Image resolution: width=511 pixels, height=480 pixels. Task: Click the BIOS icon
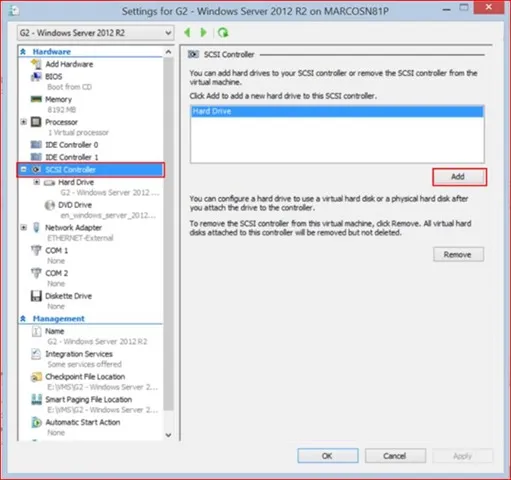coord(36,76)
